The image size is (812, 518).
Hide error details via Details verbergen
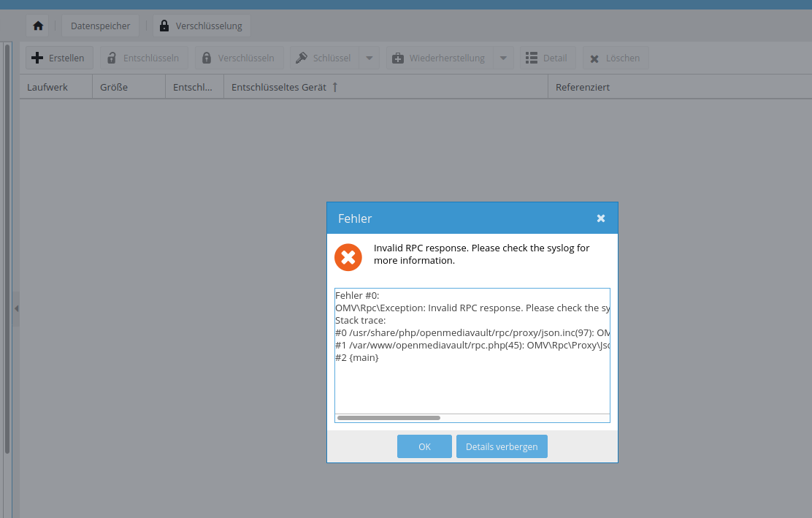tap(502, 446)
